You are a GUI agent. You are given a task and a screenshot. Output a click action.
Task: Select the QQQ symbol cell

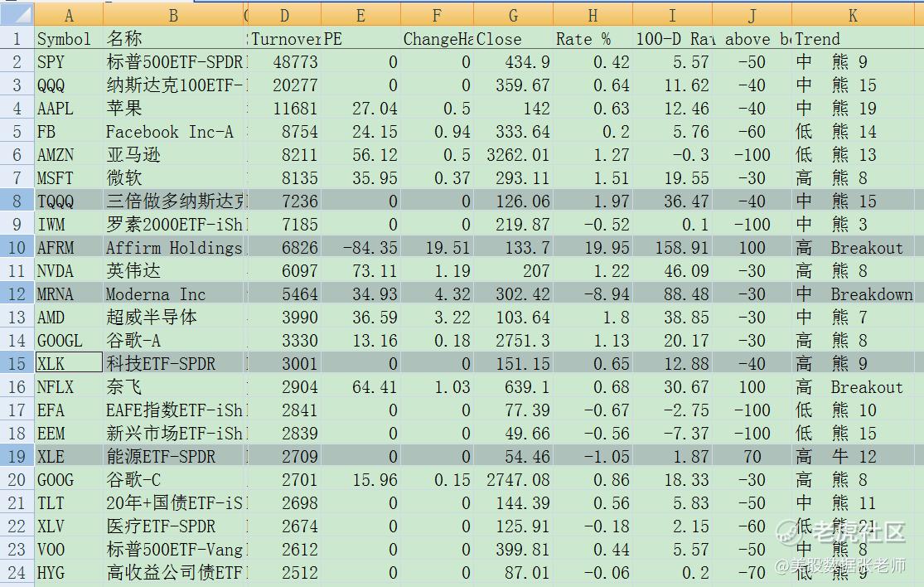point(69,85)
